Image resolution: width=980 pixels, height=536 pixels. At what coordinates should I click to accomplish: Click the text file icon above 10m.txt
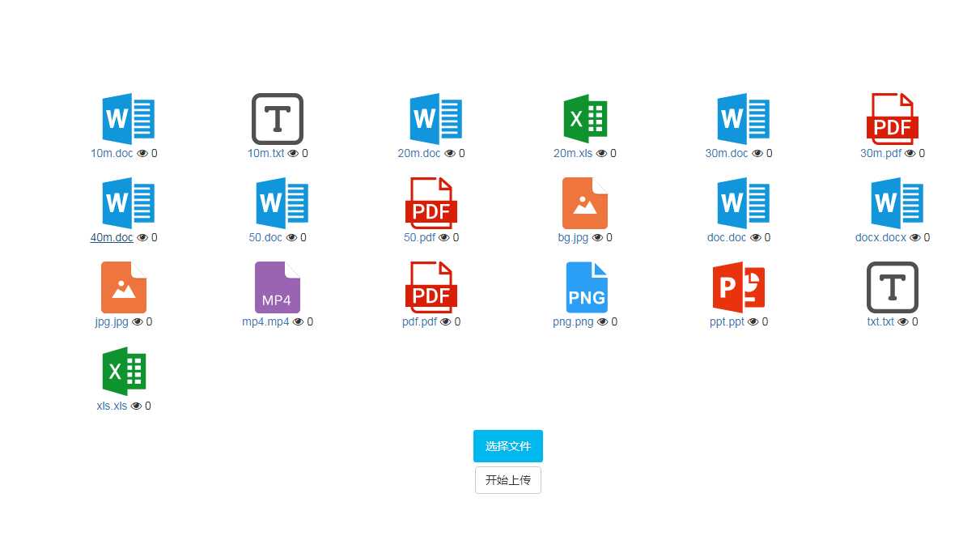click(x=278, y=119)
